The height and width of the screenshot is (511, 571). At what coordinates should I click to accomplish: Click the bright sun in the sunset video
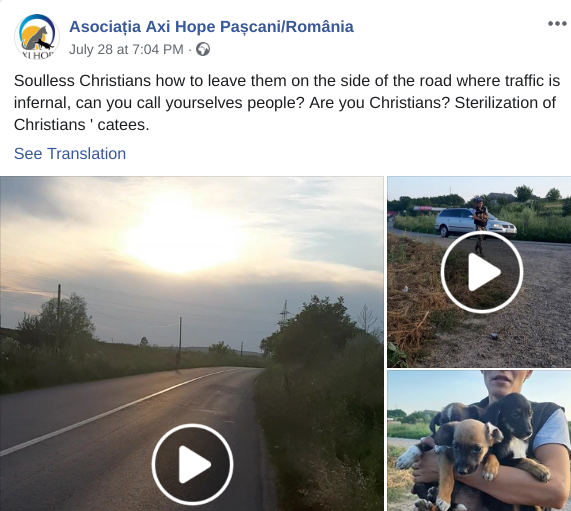point(182,237)
